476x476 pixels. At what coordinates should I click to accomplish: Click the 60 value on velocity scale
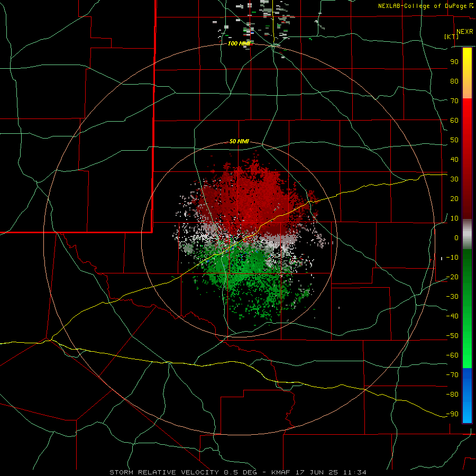454,120
